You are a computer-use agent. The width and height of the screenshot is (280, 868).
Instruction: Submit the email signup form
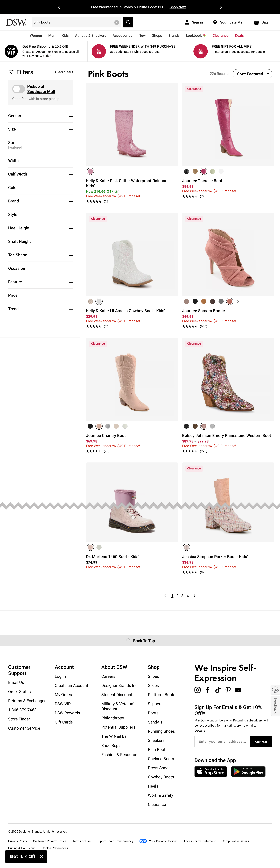tap(261, 742)
